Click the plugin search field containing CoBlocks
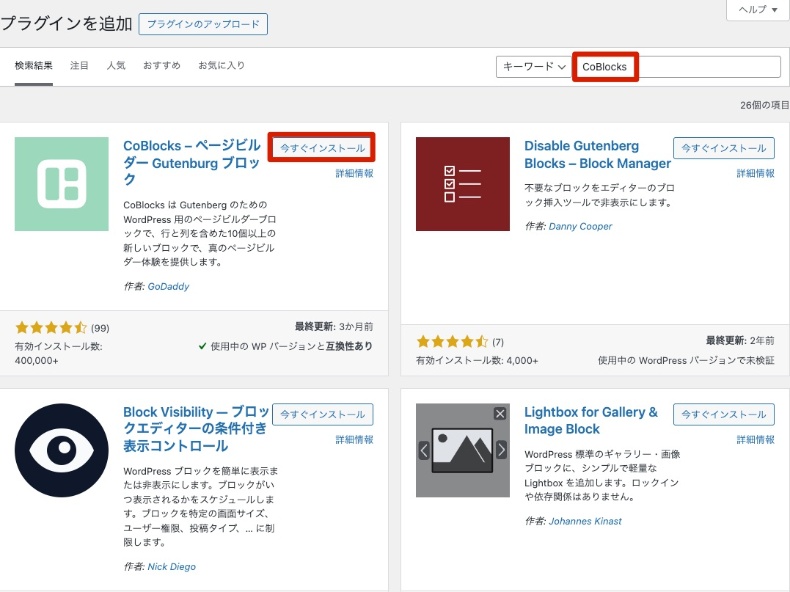790x592 pixels. point(677,67)
